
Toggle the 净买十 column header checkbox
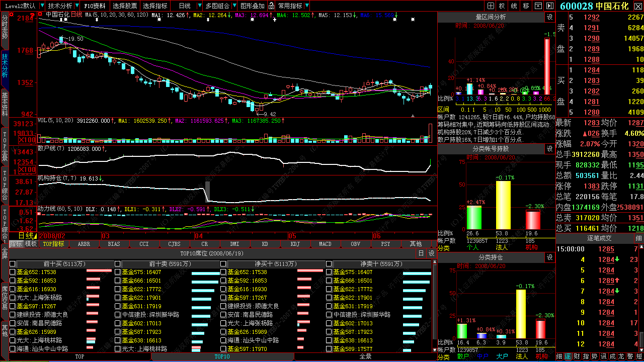[x=223, y=264]
